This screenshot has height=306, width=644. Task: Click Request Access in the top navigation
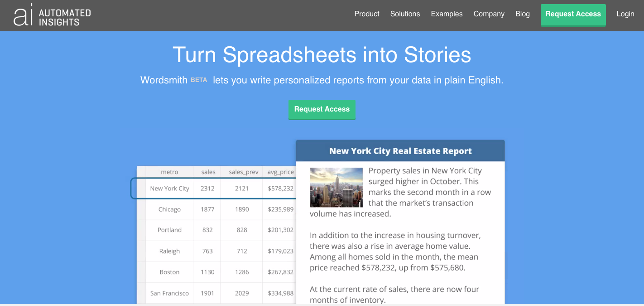573,14
